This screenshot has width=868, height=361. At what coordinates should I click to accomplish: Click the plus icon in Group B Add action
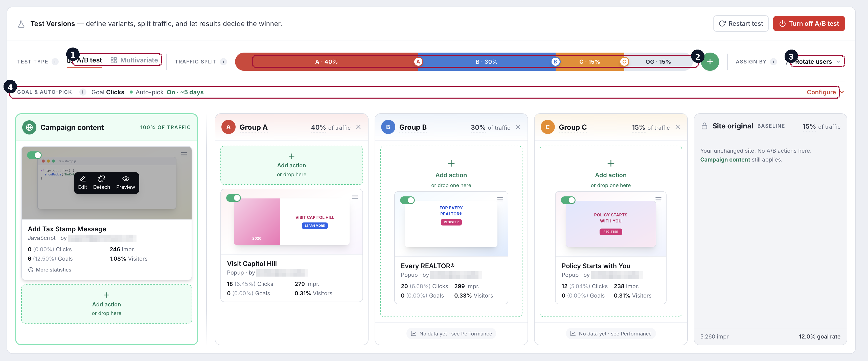click(451, 164)
